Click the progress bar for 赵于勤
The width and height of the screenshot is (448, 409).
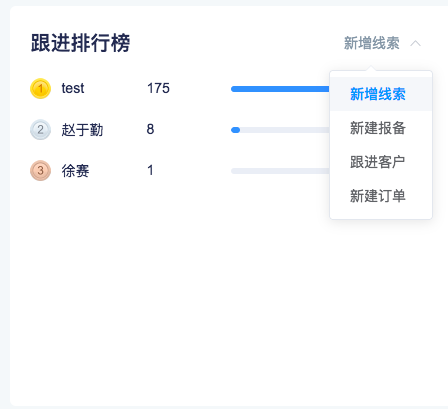point(280,130)
